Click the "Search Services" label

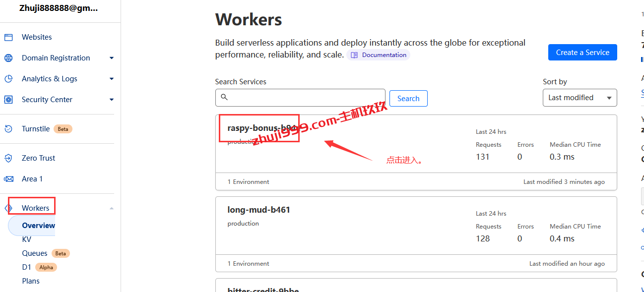coord(241,82)
